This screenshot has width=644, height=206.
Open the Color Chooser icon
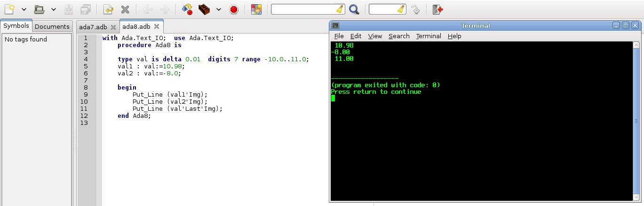[256, 9]
